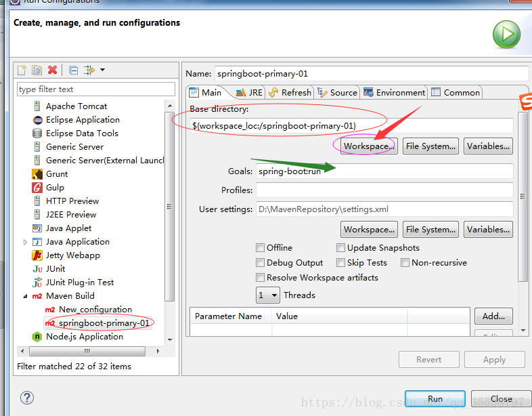Viewport: 532px width, 416px height.
Task: Click the Eclipse Data Tools icon
Action: [37, 133]
